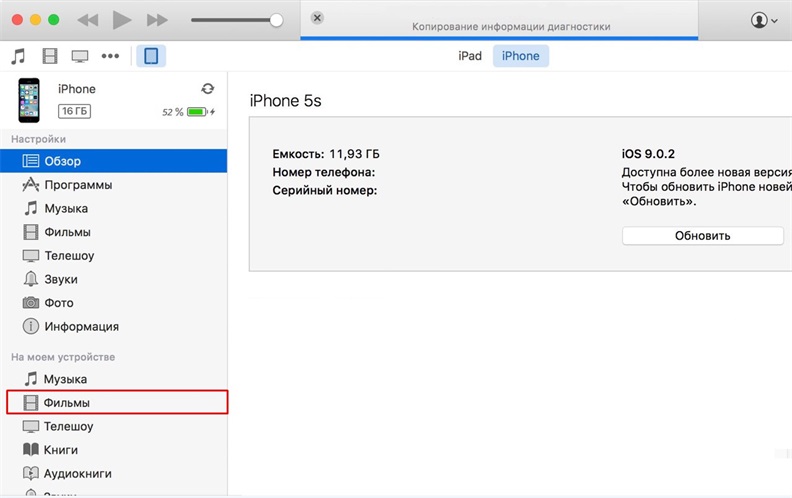Viewport: 792px width, 498px height.
Task: Open the TV Shows library monitor icon
Action: pyautogui.click(x=80, y=56)
